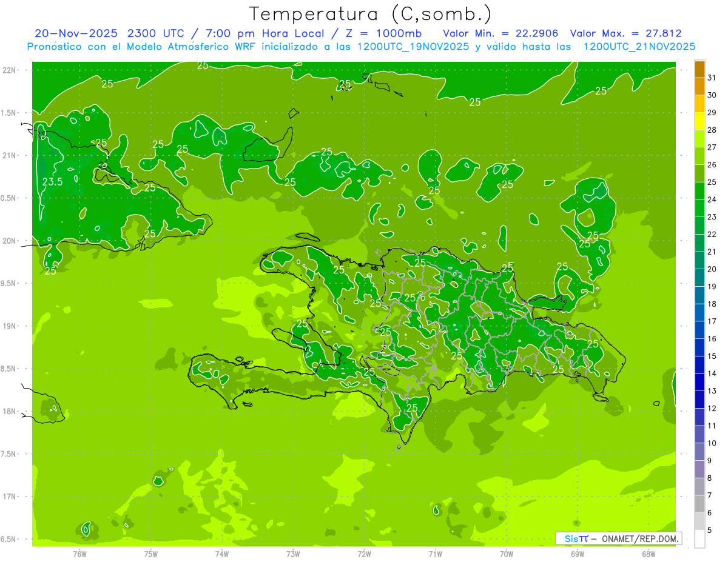Click the "6.5N" latitude axis label
The image size is (728, 562).
[9, 539]
